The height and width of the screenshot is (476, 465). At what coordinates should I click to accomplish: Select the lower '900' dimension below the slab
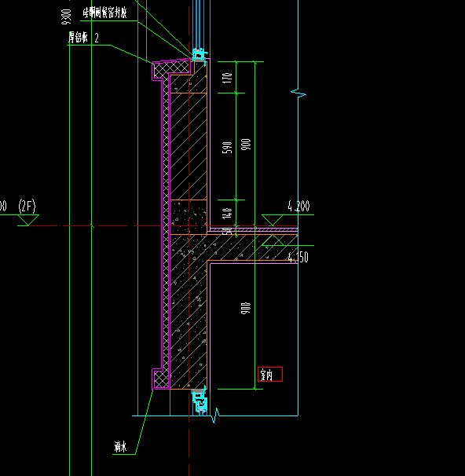pos(246,308)
